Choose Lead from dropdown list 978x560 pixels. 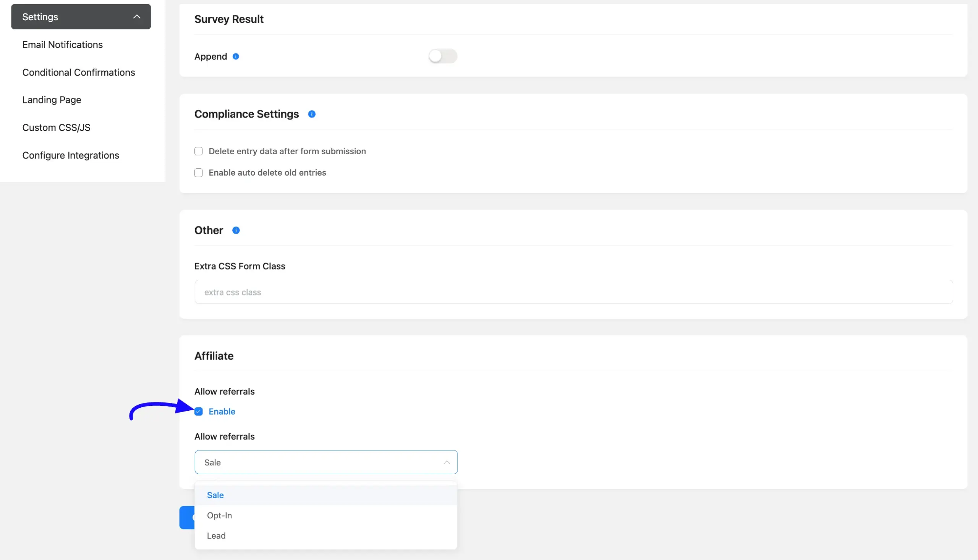tap(216, 536)
